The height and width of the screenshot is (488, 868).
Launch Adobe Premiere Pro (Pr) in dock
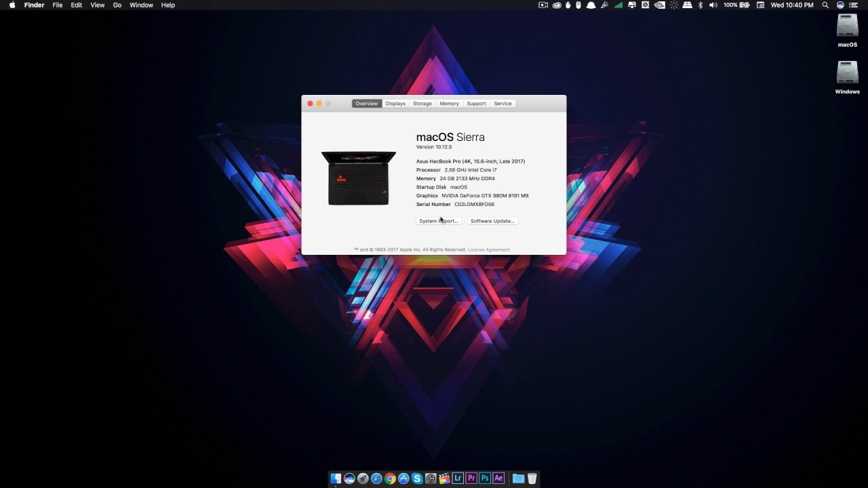pos(471,479)
